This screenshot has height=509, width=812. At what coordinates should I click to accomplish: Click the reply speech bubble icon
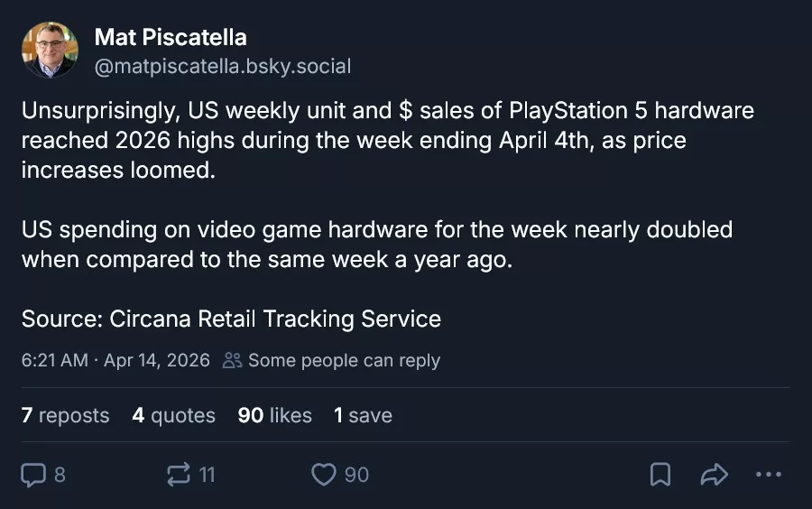[33, 475]
